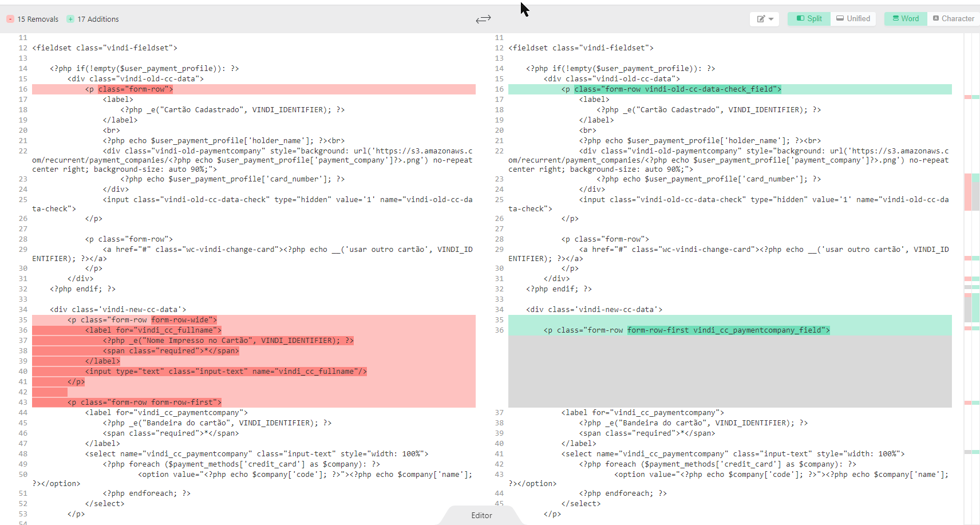Click left pane "Cartão Cadastrado" line
This screenshot has width=980, height=525.
point(232,110)
